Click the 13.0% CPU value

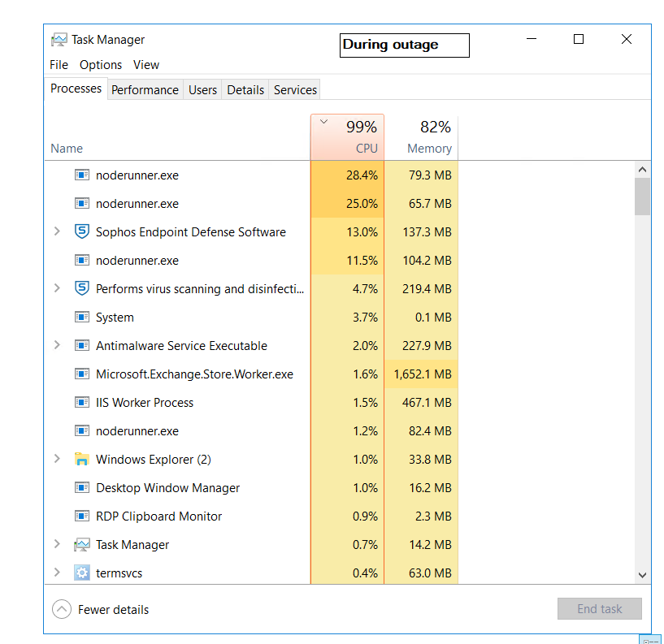(x=362, y=232)
